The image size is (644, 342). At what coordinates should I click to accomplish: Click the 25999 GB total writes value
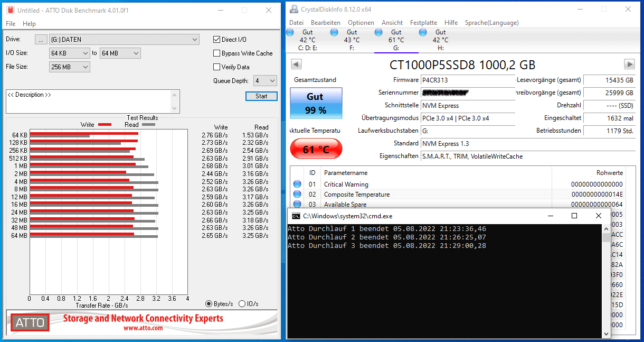tap(610, 93)
